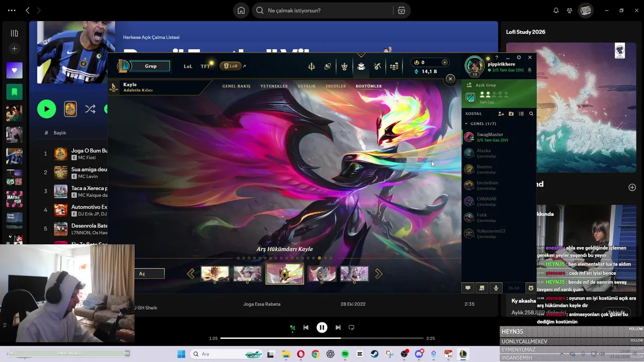Open Spotify home icon
This screenshot has width=644, height=362.
tap(241, 11)
